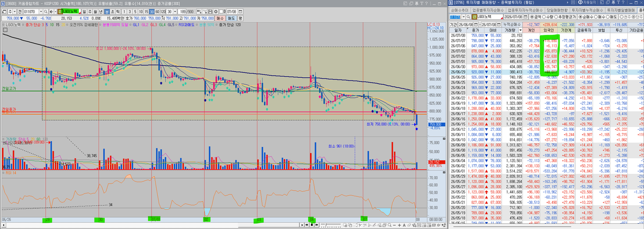Switch to the 당일매매현황 tab

pos(557,10)
